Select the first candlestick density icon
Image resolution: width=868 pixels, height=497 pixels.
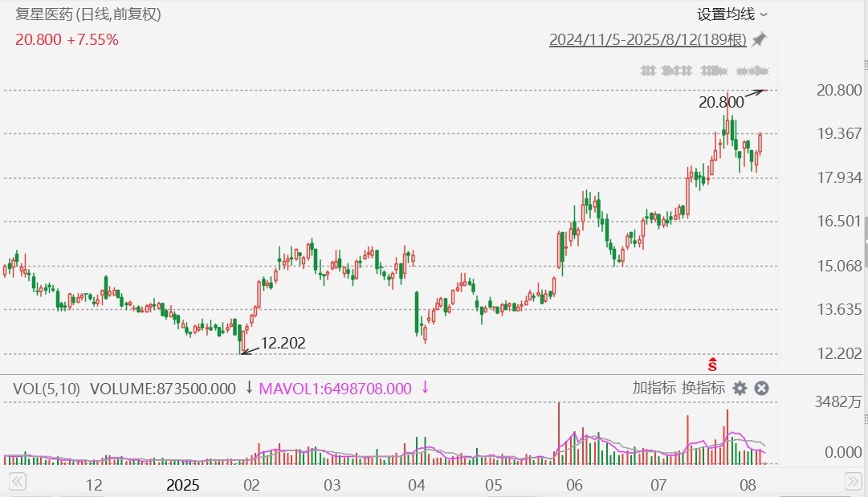click(x=648, y=71)
